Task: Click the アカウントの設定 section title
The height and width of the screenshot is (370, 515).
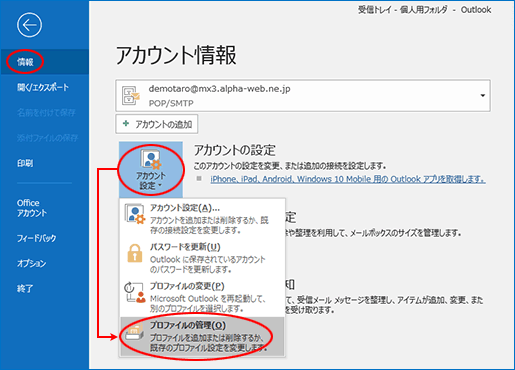Action: tap(235, 150)
